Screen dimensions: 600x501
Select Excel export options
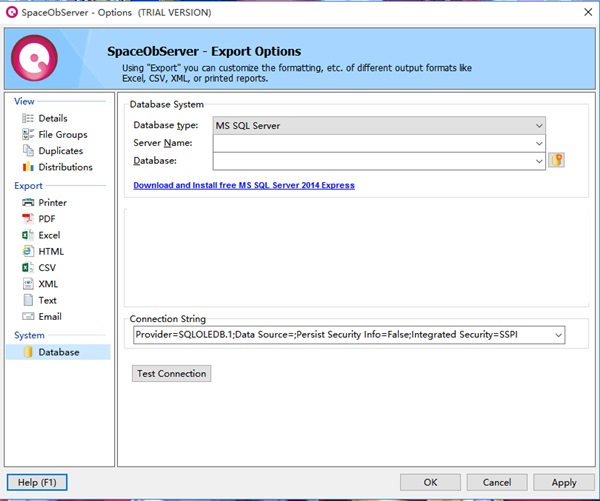49,235
